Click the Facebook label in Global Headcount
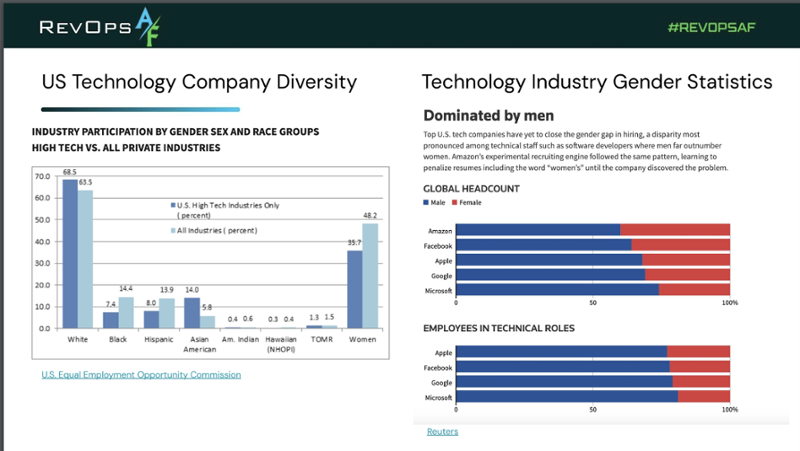This screenshot has width=800, height=451. coord(438,246)
